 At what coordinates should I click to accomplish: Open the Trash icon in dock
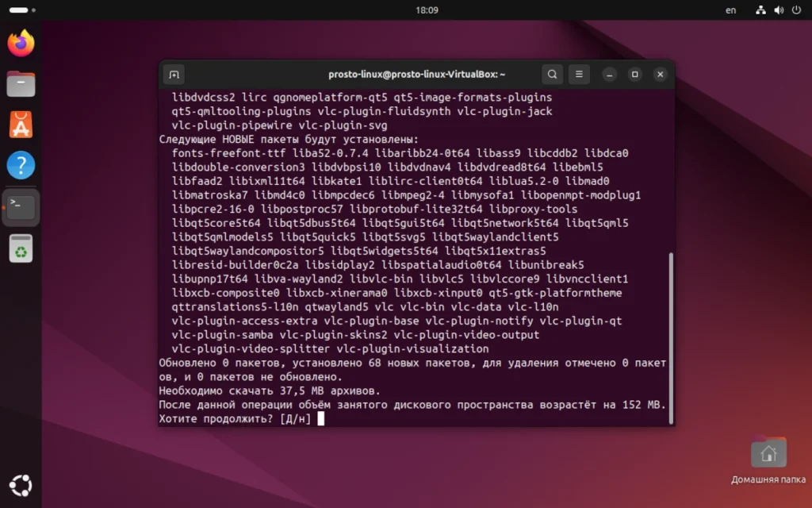click(x=21, y=248)
